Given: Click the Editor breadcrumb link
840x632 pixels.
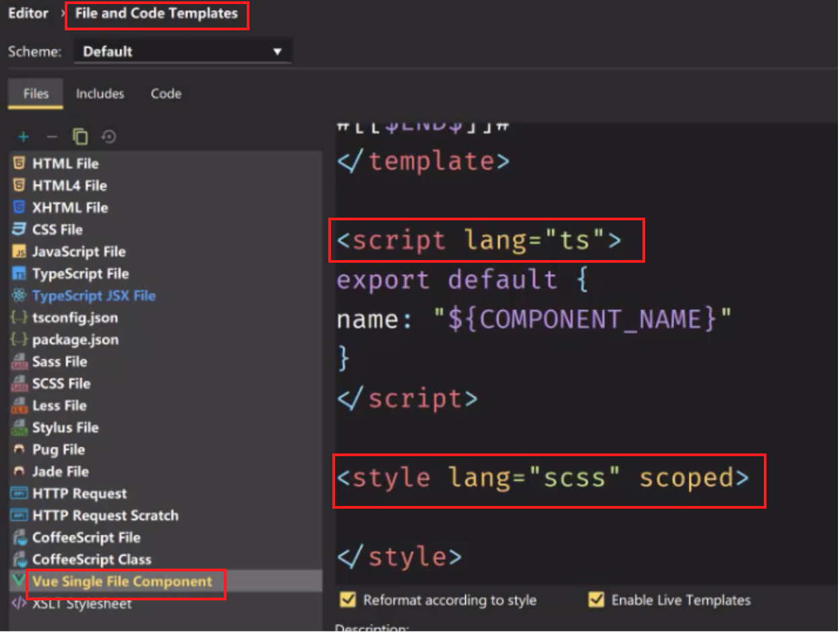Looking at the screenshot, I should tap(28, 13).
